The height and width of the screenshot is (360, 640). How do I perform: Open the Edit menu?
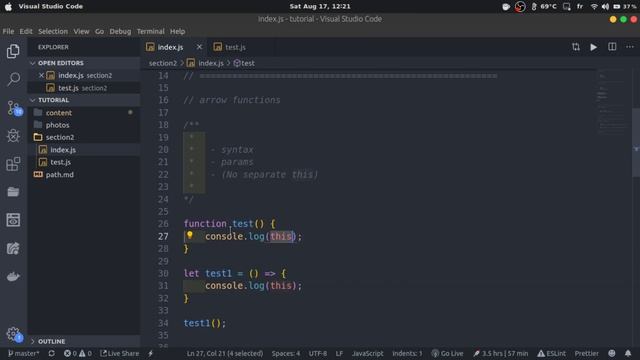point(26,31)
